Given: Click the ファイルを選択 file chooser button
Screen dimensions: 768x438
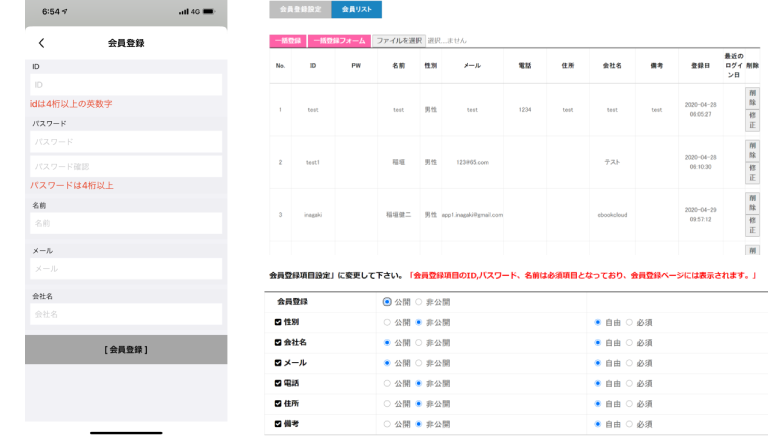Looking at the screenshot, I should (x=397, y=41).
